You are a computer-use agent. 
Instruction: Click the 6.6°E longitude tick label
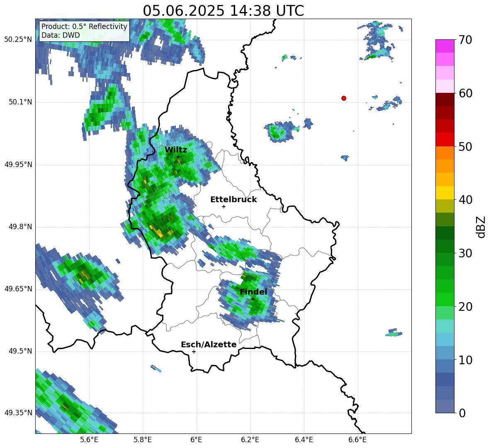point(357,440)
